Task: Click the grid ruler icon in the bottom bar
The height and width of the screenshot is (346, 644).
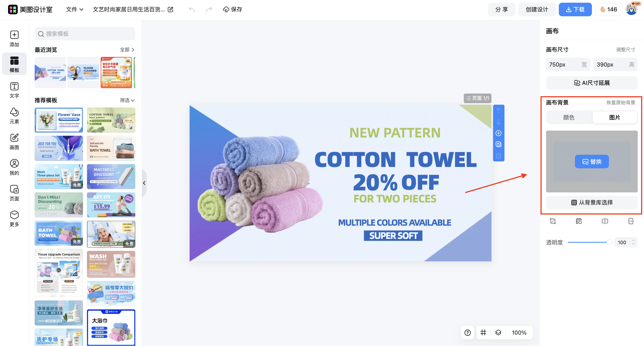Action: [x=483, y=333]
